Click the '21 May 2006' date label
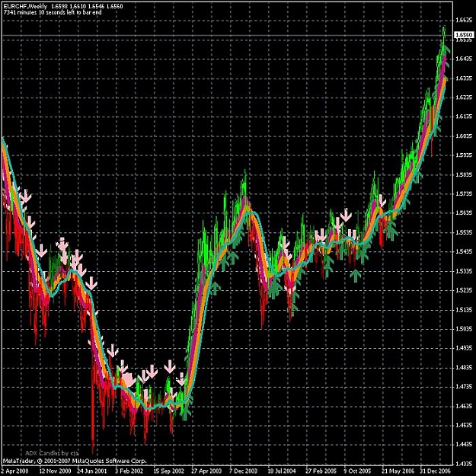Viewport: 476px width, 476px height. tap(397, 471)
